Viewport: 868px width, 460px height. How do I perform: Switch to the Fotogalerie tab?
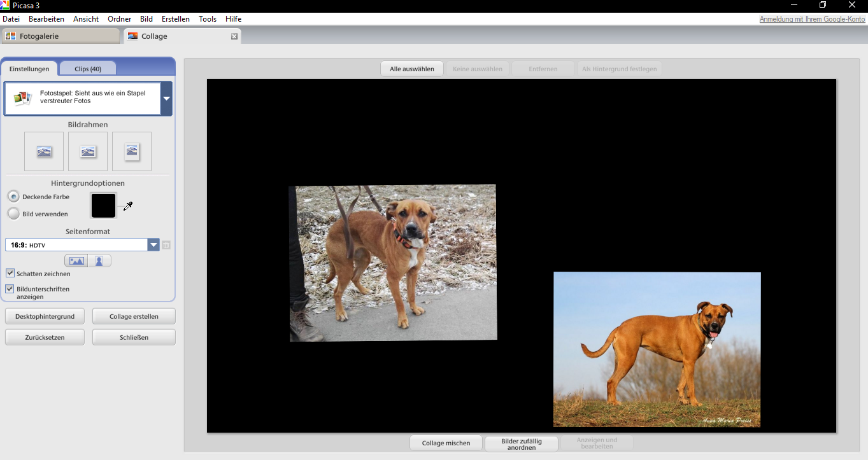pyautogui.click(x=60, y=36)
